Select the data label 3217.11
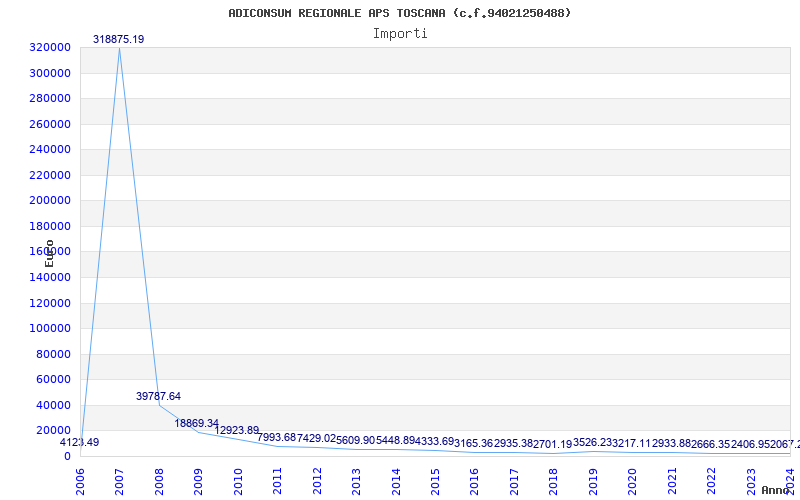This screenshot has height=500, width=800. (632, 443)
